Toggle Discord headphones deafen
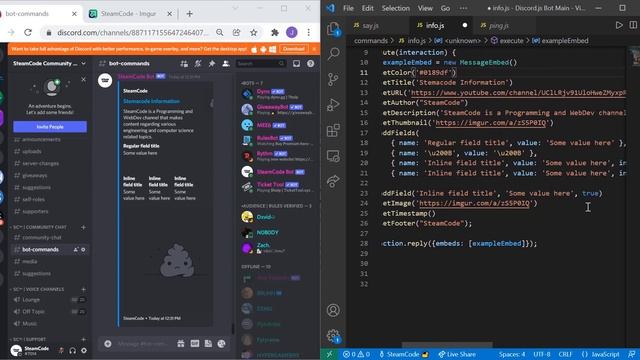640x360 pixels. point(73,350)
